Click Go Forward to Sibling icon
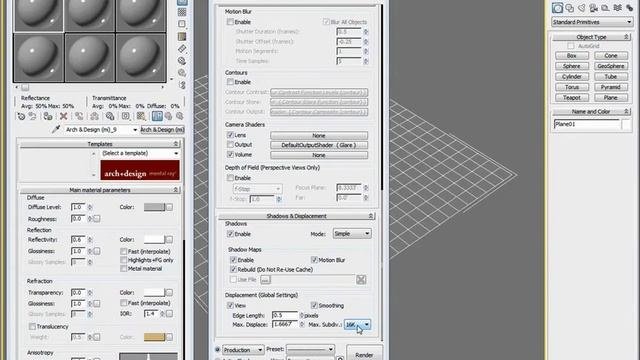The height and width of the screenshot is (360, 640). [179, 116]
